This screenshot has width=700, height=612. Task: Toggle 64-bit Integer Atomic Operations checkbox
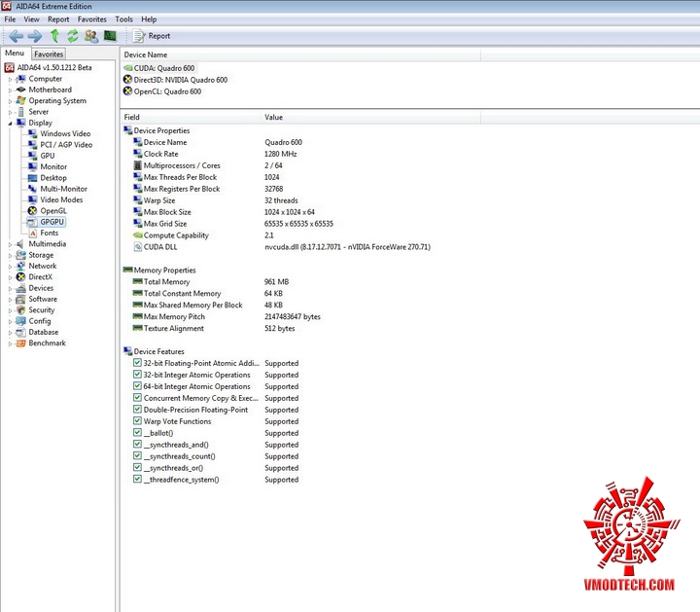click(137, 386)
